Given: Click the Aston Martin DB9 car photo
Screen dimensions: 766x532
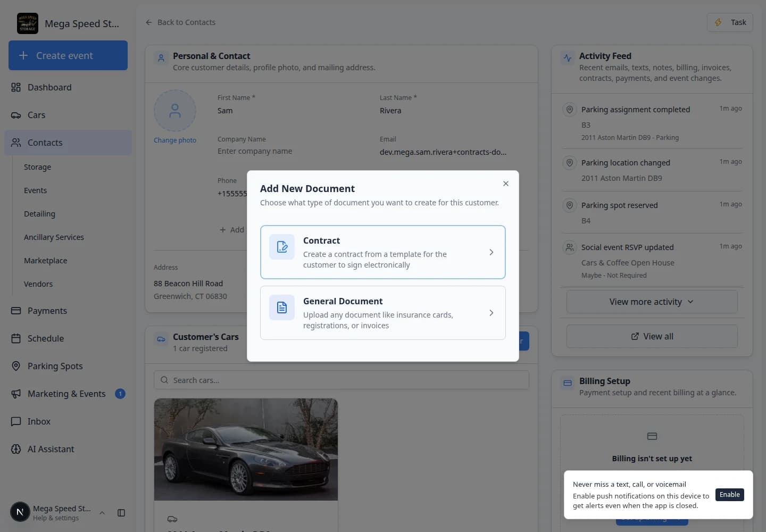Looking at the screenshot, I should [x=246, y=450].
